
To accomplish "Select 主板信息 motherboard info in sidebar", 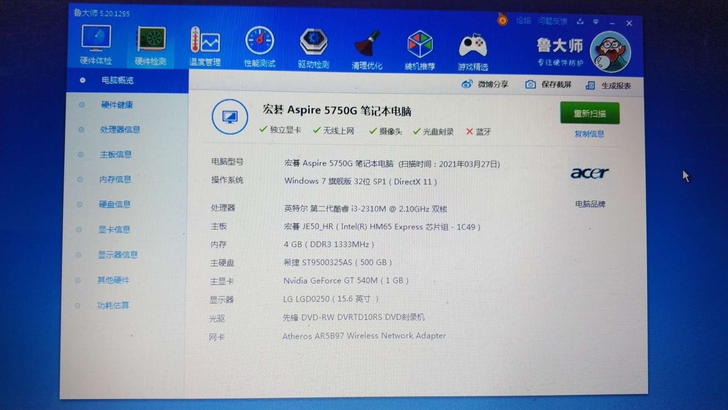I will 115,154.
